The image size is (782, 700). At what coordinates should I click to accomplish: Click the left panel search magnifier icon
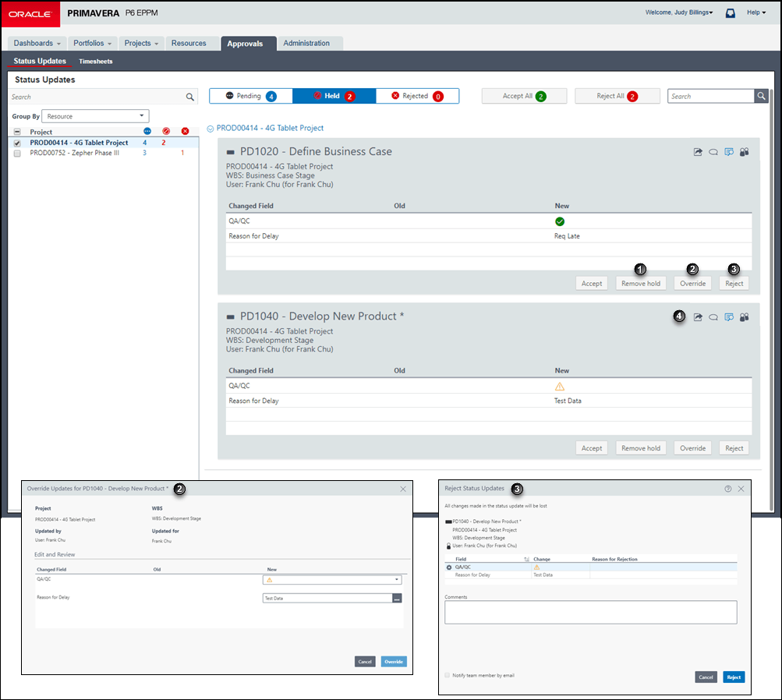pos(190,97)
